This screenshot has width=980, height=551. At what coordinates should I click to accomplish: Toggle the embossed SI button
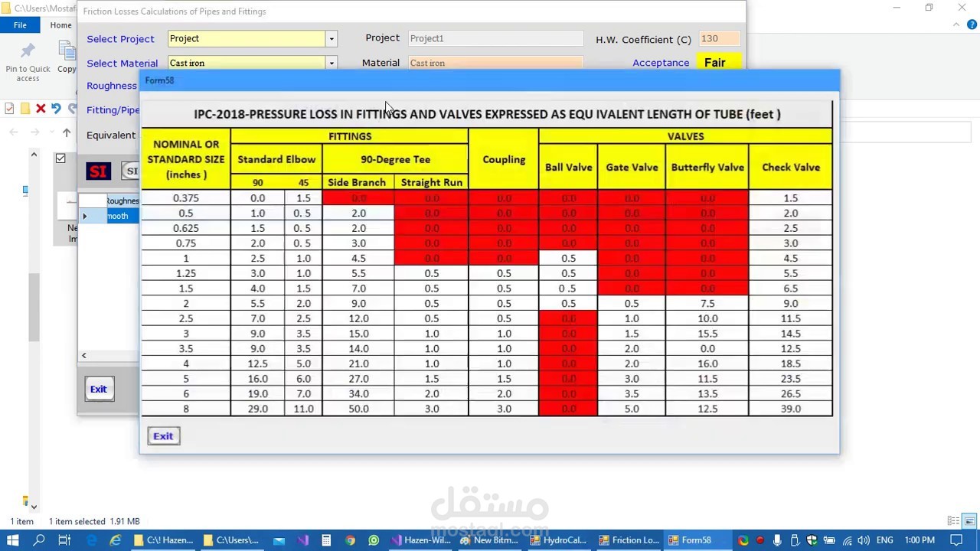pos(133,171)
